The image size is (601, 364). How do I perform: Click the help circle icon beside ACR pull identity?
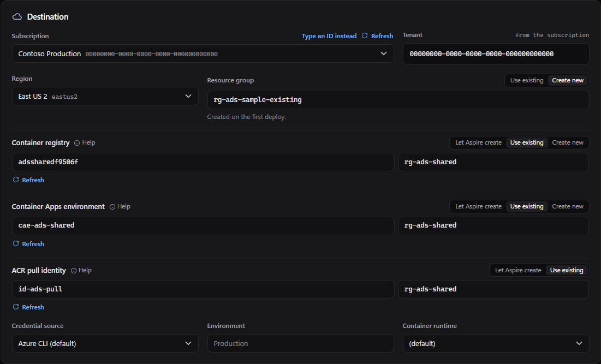pyautogui.click(x=74, y=271)
